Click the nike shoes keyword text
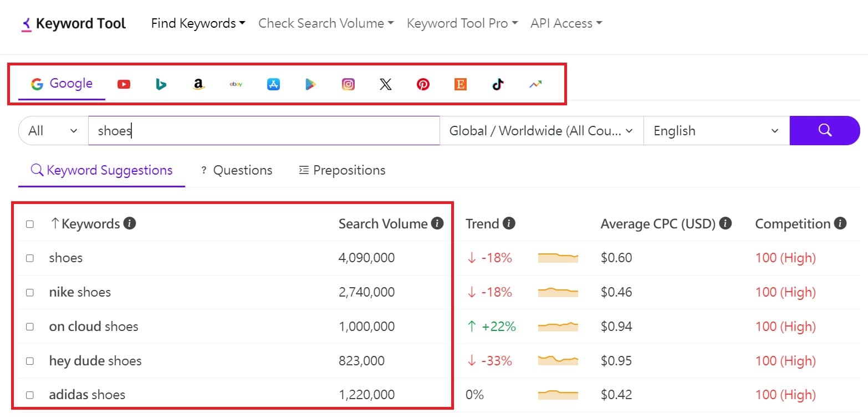This screenshot has width=868, height=418. (x=80, y=292)
